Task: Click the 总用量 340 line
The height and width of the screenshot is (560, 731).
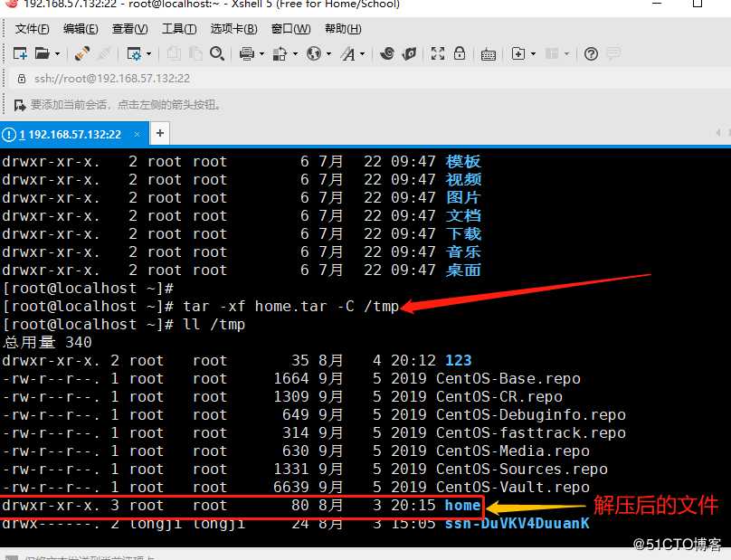Action: pos(47,342)
